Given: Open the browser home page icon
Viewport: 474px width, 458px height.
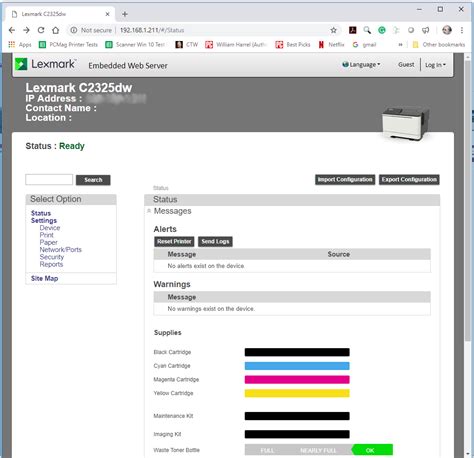Looking at the screenshot, I should point(56,30).
